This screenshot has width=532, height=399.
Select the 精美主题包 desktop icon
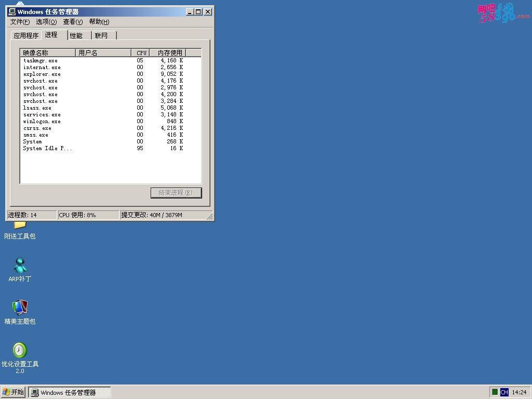click(x=20, y=308)
